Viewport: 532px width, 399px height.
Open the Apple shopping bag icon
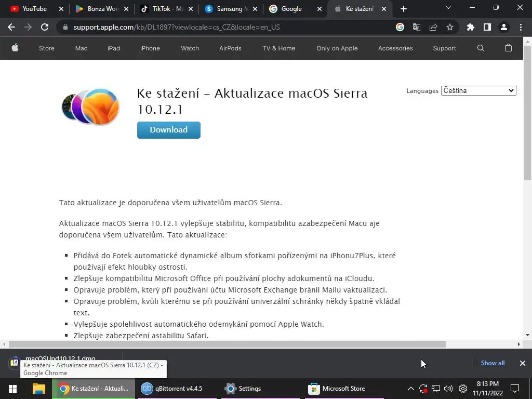508,48
